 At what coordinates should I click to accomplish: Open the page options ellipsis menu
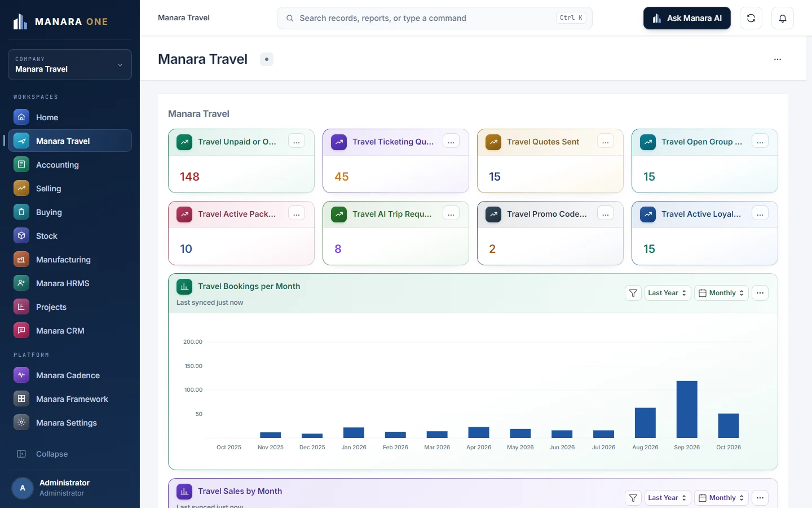(x=778, y=59)
